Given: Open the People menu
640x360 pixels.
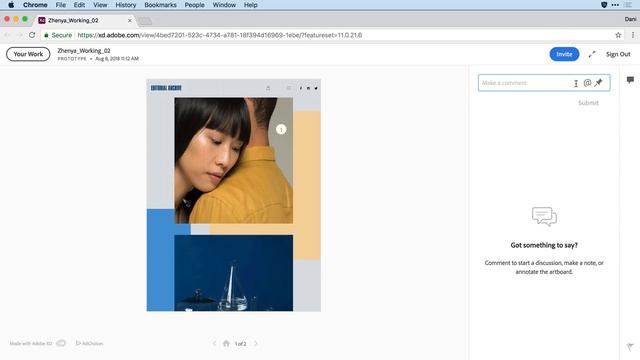Looking at the screenshot, I should [x=194, y=5].
